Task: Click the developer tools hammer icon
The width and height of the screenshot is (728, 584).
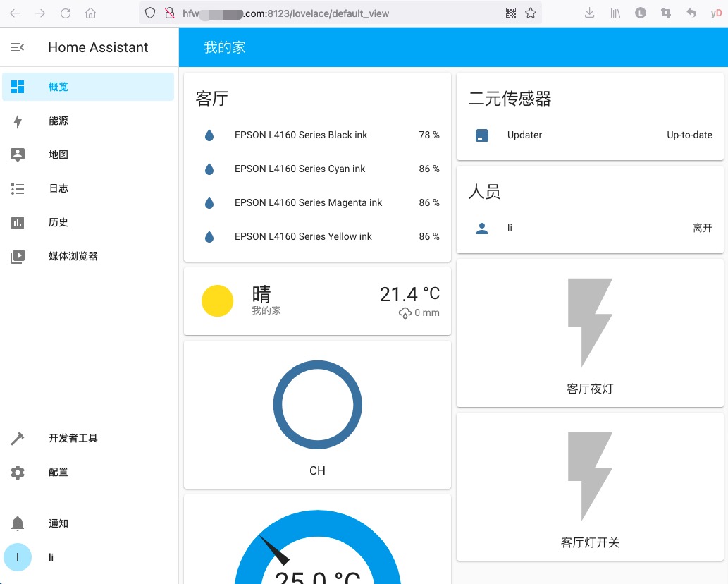Action: [x=18, y=439]
